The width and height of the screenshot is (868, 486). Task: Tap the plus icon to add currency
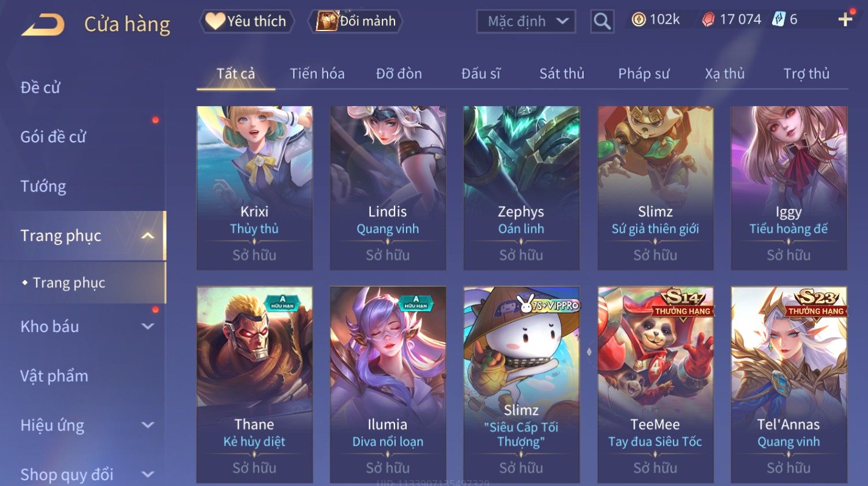click(845, 20)
